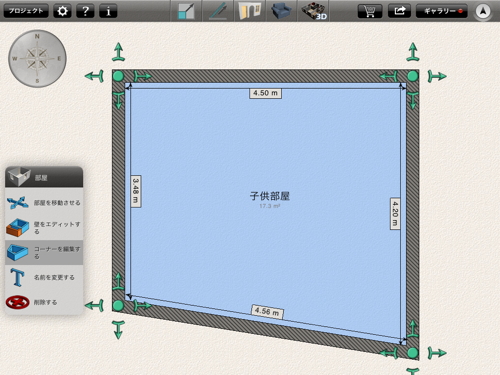Click the 4.20 m dimension label
The height and width of the screenshot is (375, 500).
click(x=395, y=213)
